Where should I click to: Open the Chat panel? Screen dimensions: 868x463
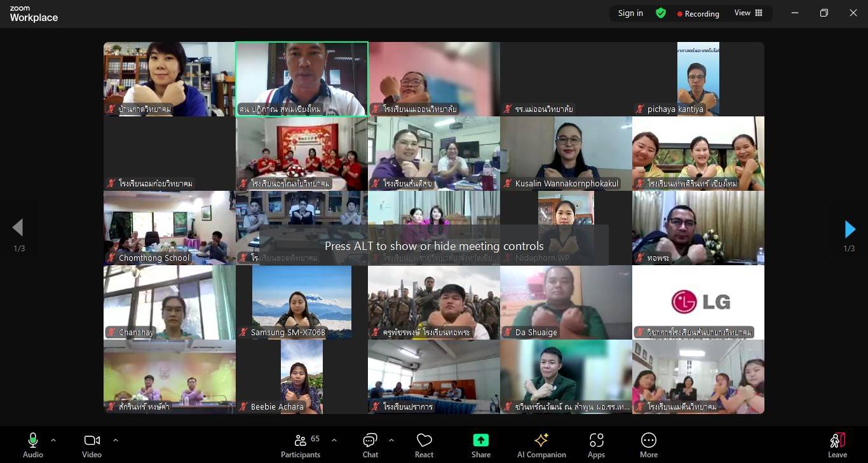[370, 445]
